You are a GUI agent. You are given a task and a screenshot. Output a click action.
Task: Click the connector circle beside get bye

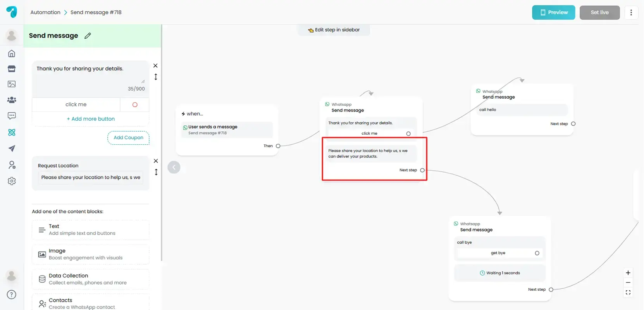(x=537, y=253)
